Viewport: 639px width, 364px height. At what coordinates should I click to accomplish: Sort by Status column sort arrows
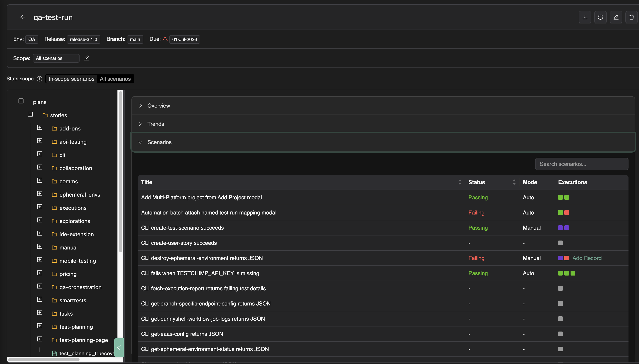click(x=514, y=182)
